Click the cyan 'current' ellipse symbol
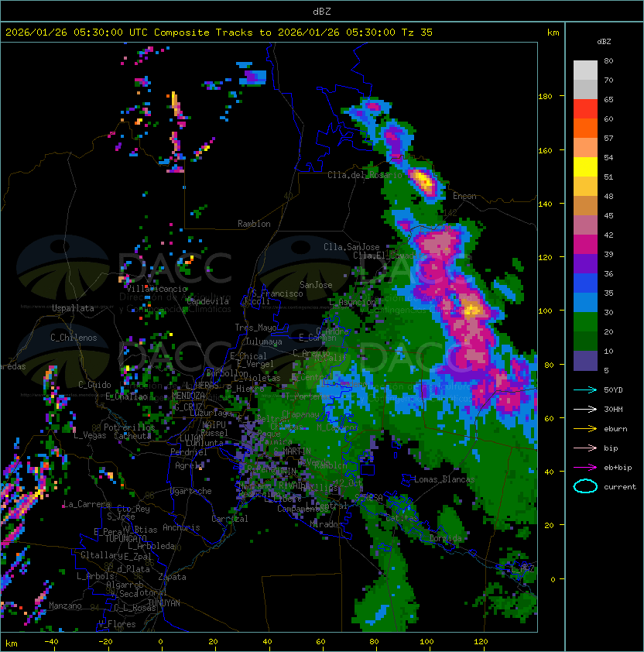The width and height of the screenshot is (644, 652). [x=585, y=486]
